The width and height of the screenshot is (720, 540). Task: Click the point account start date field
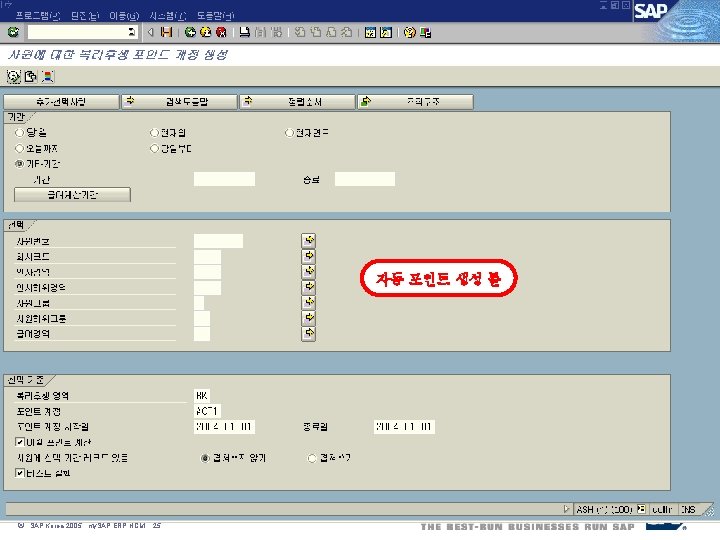[x=225, y=427]
